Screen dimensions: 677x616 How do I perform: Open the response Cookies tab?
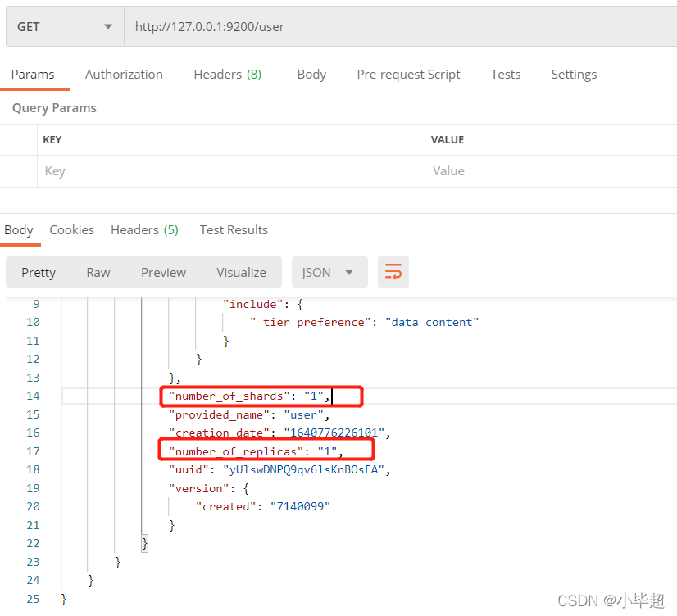[71, 230]
